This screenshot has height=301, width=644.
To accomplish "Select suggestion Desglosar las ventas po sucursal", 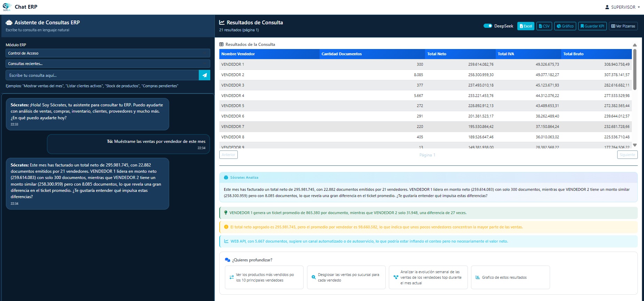I will point(346,277).
